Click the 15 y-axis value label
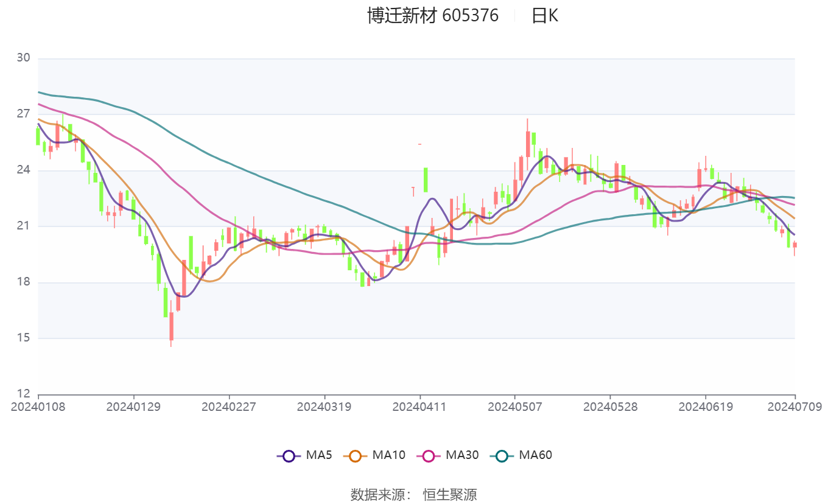 [23, 338]
